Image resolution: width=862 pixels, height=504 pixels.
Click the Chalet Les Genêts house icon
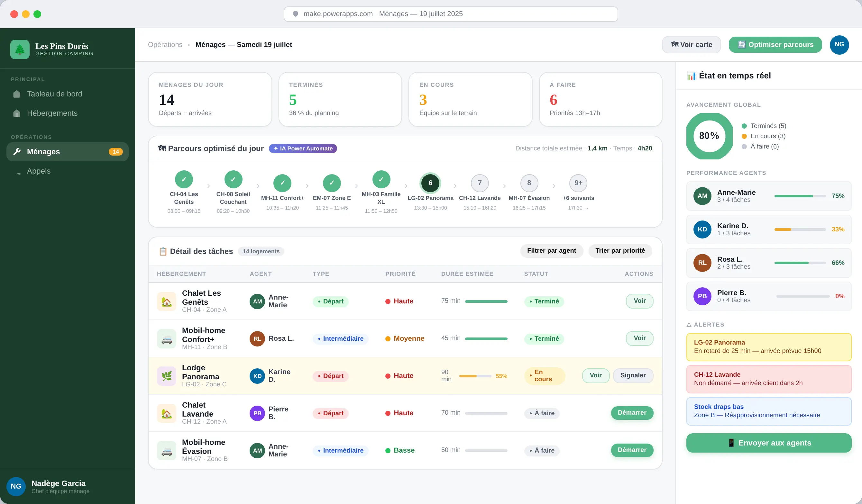167,301
